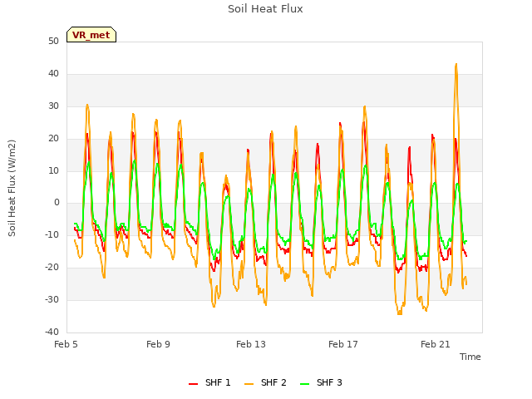The image size is (532, 399).
Task: Click the 40 y-axis tick label
Action: [x=53, y=74]
